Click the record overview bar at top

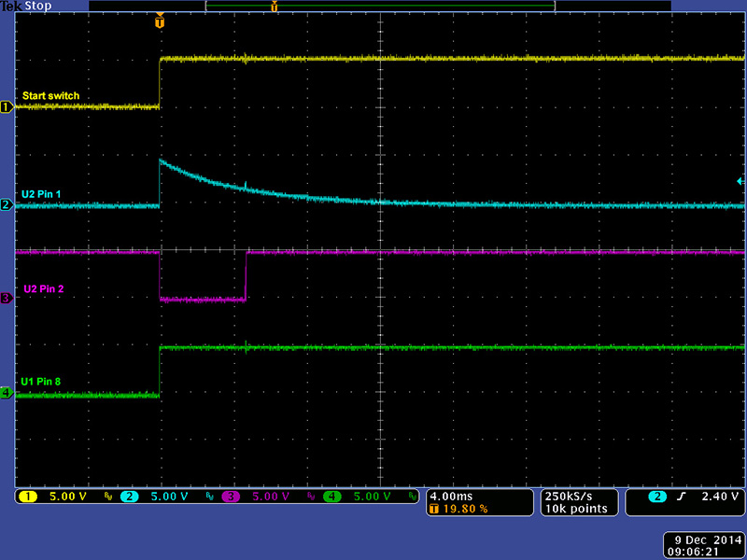(380, 6)
